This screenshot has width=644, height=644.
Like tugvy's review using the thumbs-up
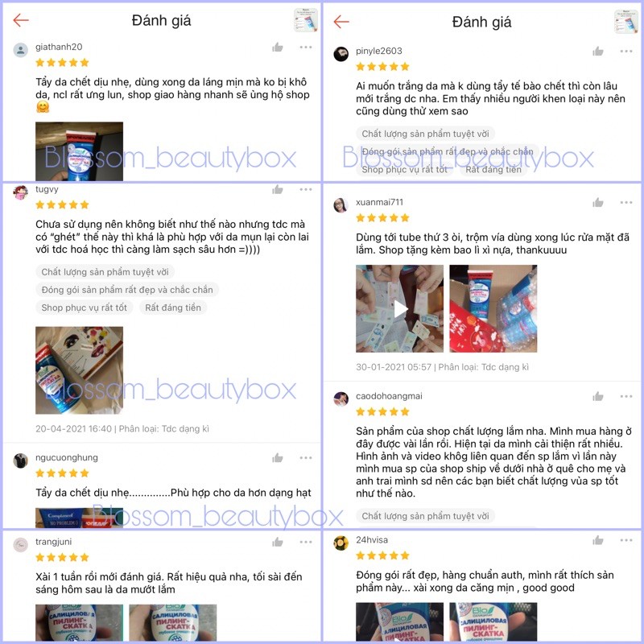278,189
